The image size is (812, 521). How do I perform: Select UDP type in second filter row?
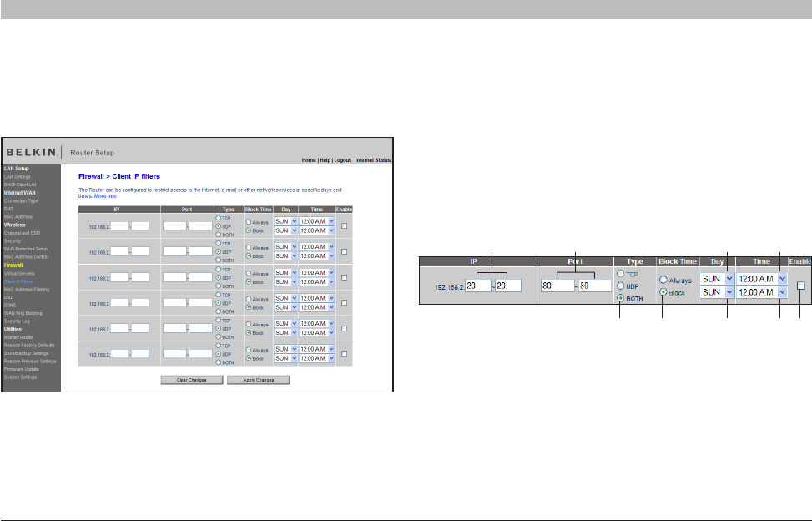coord(219,251)
